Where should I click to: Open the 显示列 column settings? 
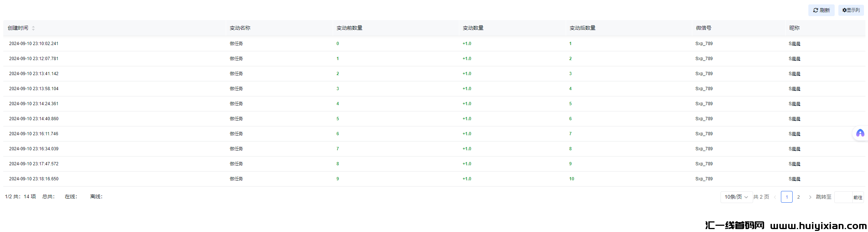(851, 10)
